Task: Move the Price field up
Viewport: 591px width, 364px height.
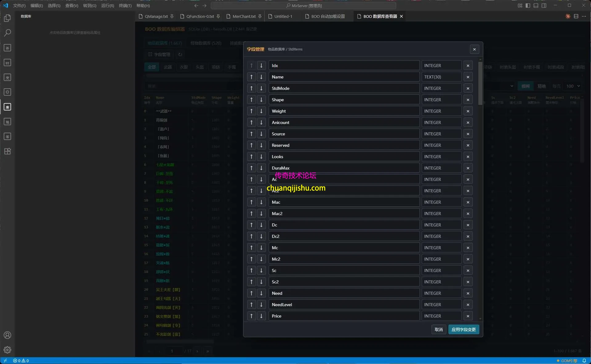Action: pos(251,316)
